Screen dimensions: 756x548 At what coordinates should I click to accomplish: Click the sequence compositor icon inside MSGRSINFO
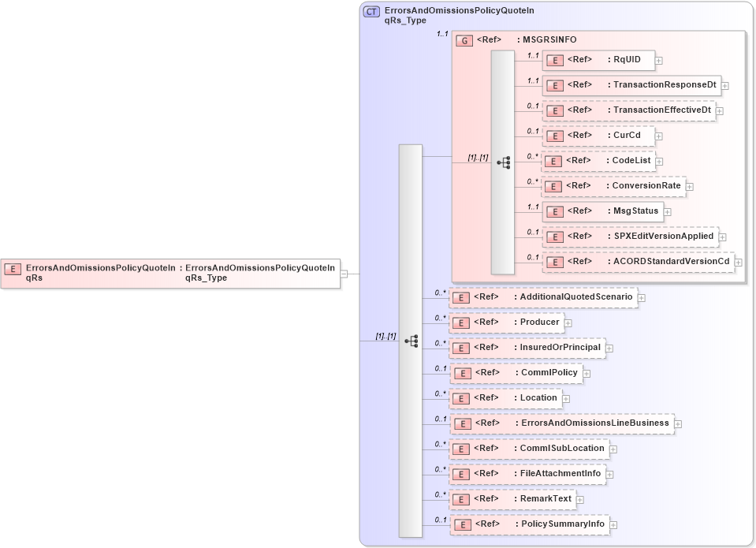point(505,161)
